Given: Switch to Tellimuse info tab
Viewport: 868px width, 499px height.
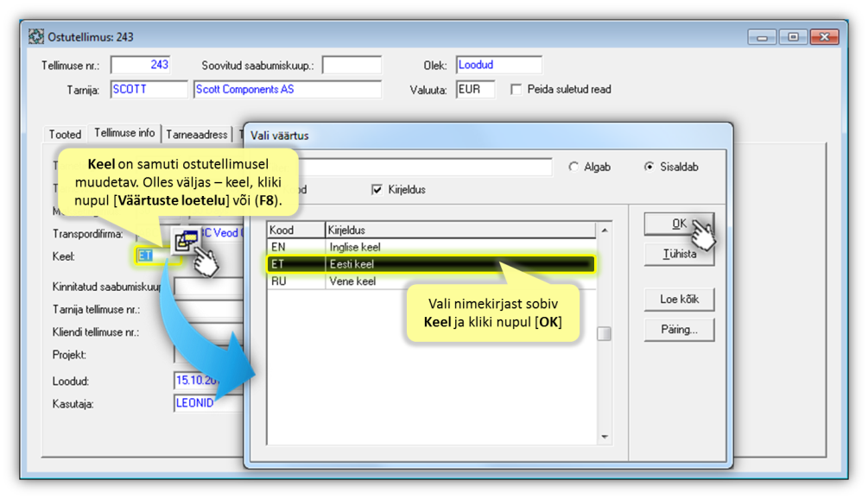Looking at the screenshot, I should coord(124,133).
